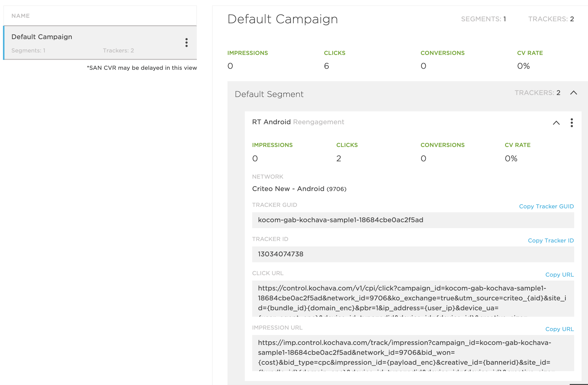
Task: Click Copy Tracker ID link
Action: point(551,241)
